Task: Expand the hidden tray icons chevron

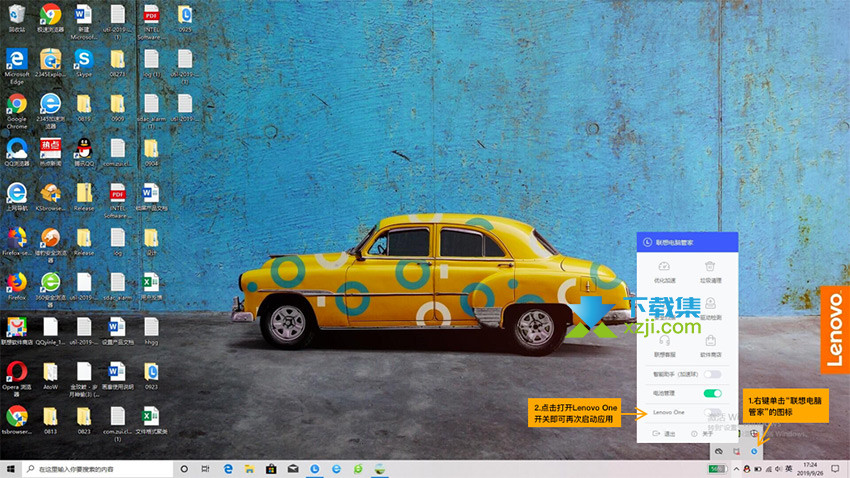Action: point(736,469)
